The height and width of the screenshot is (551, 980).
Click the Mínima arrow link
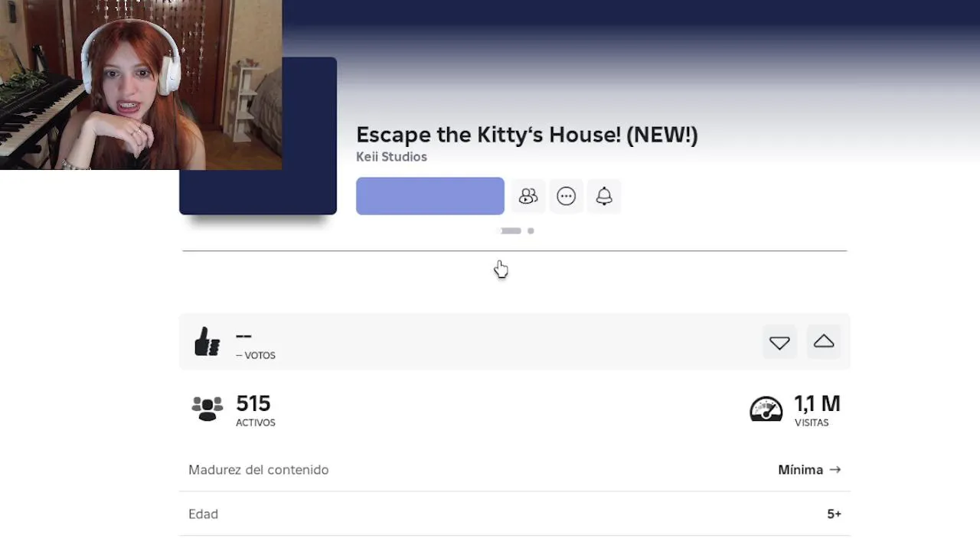(809, 470)
